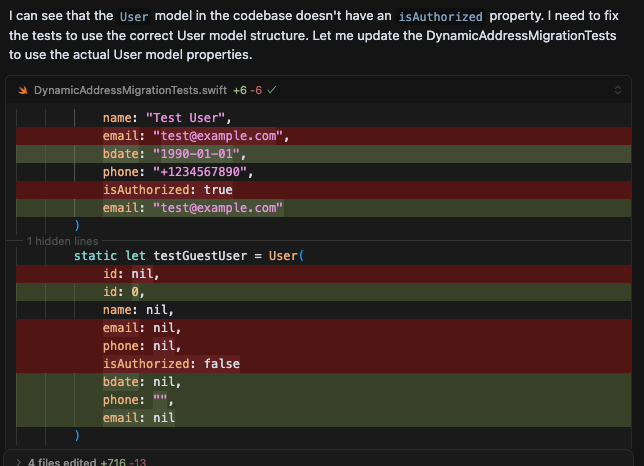This screenshot has width=644, height=466.
Task: Click the green checkmark beside the -6 count
Action: (x=272, y=90)
